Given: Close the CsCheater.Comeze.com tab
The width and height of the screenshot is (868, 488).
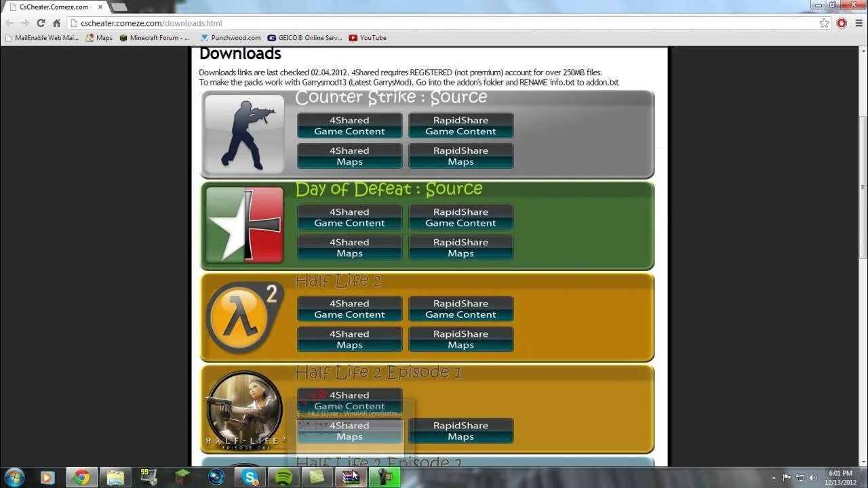Looking at the screenshot, I should [99, 7].
